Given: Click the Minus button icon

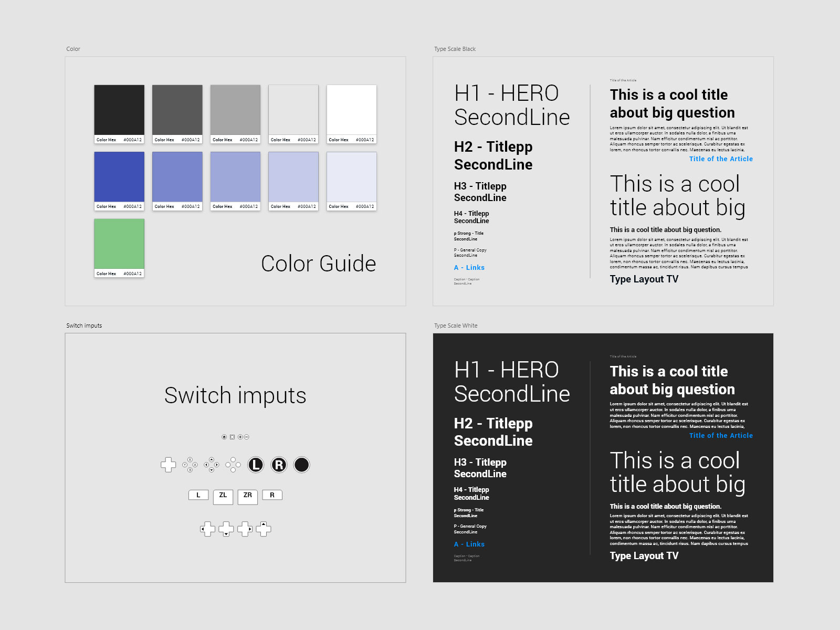Looking at the screenshot, I should 247,437.
